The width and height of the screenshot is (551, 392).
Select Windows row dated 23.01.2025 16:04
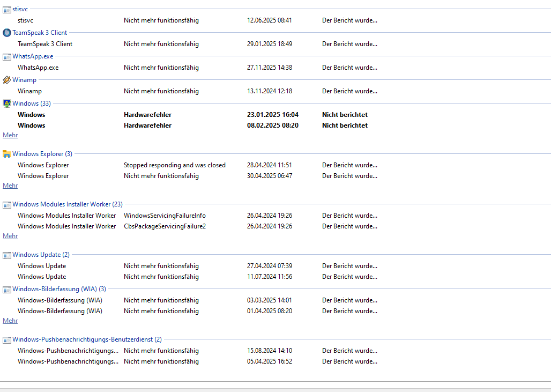(193, 115)
